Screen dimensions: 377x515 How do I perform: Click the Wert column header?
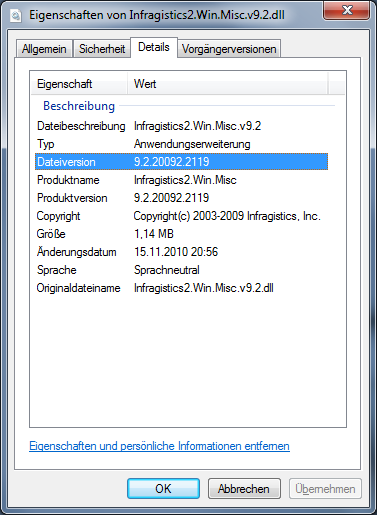[228, 84]
